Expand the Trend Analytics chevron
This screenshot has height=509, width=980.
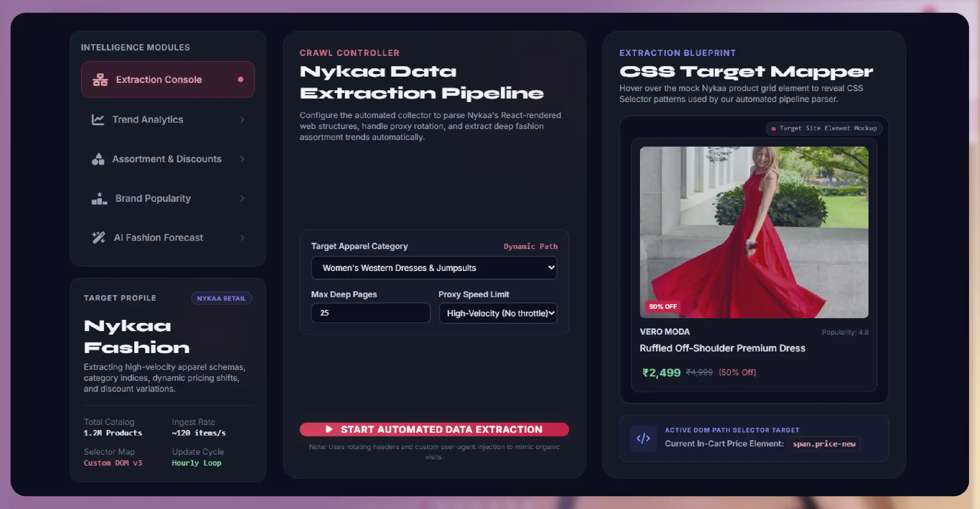tap(242, 120)
